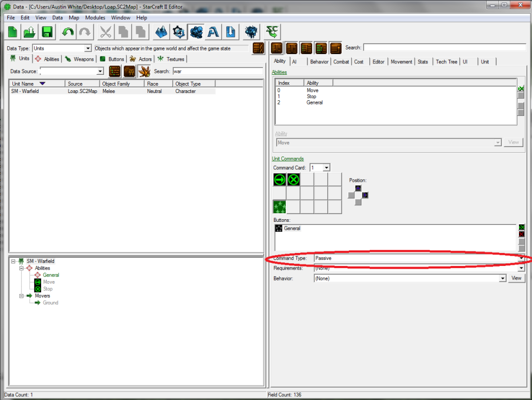Open the Map menu
Screen dimensions: 532x400
tap(74, 18)
